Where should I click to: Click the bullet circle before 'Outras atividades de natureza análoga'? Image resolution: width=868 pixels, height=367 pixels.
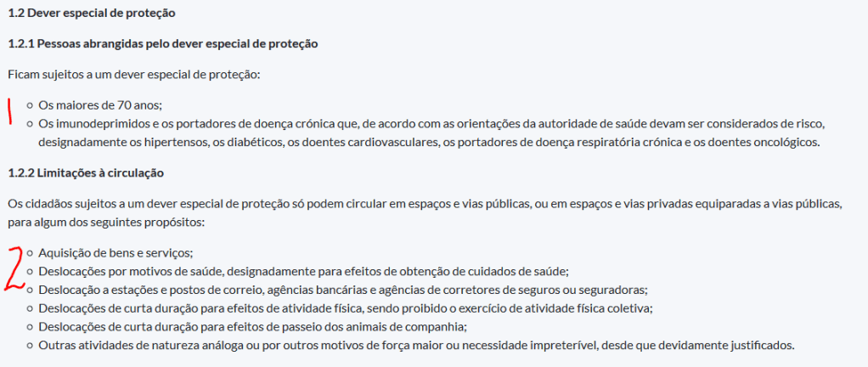pos(30,346)
